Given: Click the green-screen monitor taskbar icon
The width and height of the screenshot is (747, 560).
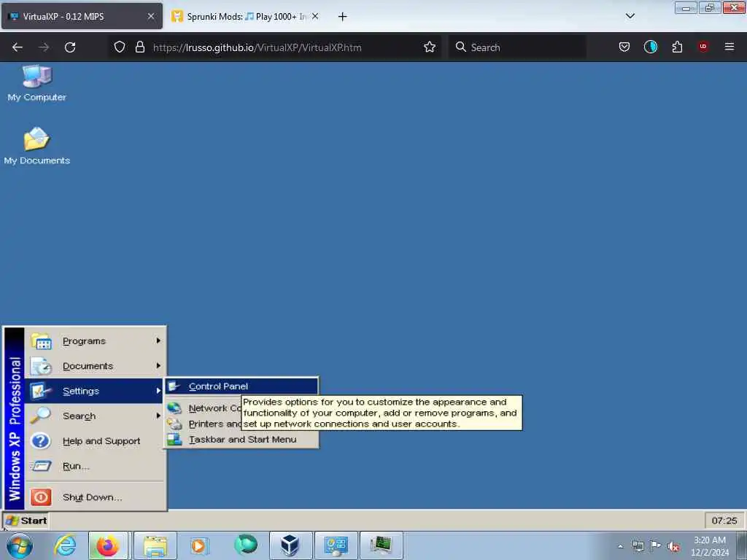Looking at the screenshot, I should click(381, 545).
